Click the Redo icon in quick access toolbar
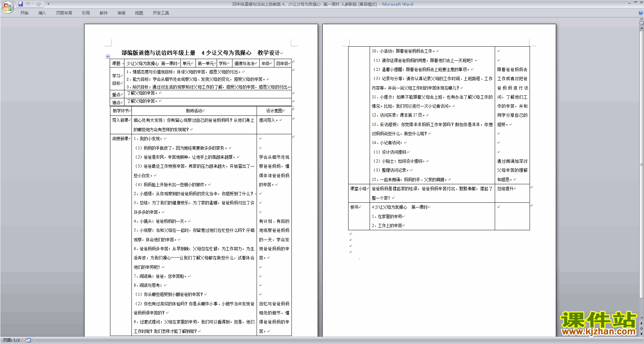 [x=39, y=4]
